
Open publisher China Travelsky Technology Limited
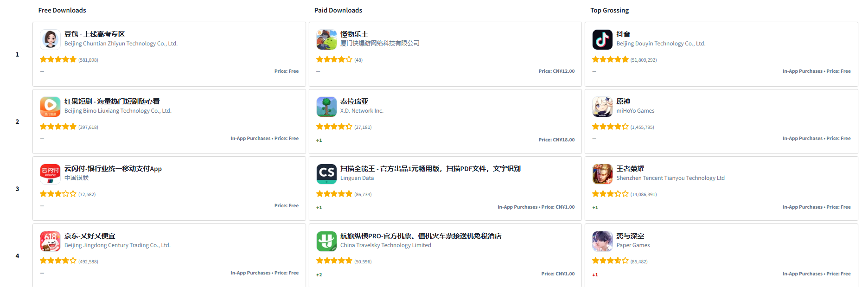point(386,245)
